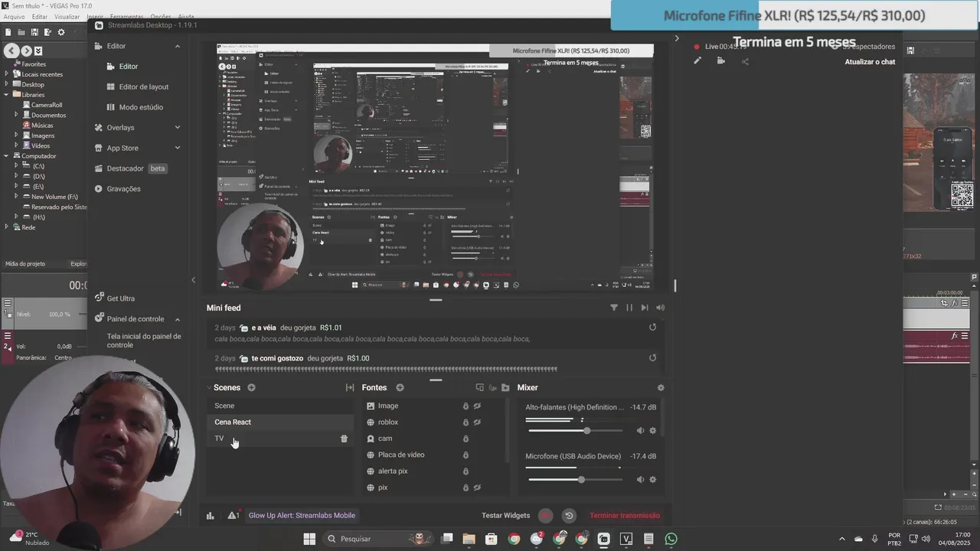This screenshot has height=551, width=980.
Task: Click the share stream icon
Action: pos(745,61)
